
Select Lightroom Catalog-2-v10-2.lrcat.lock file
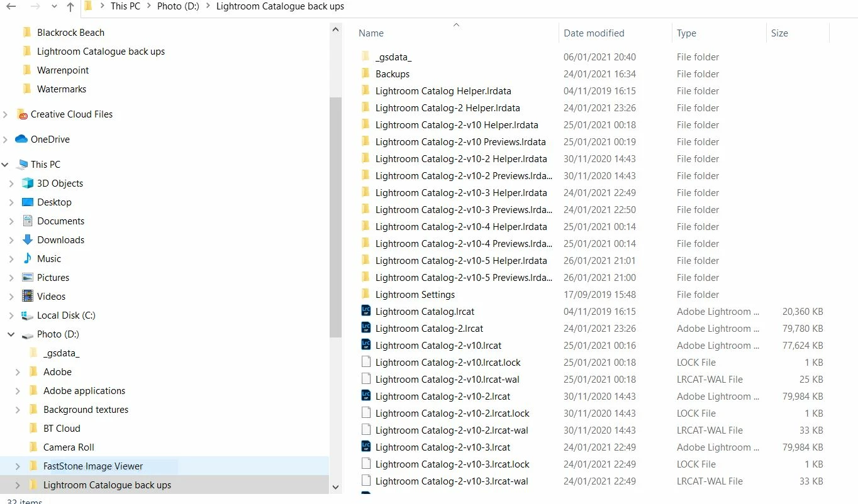point(452,413)
